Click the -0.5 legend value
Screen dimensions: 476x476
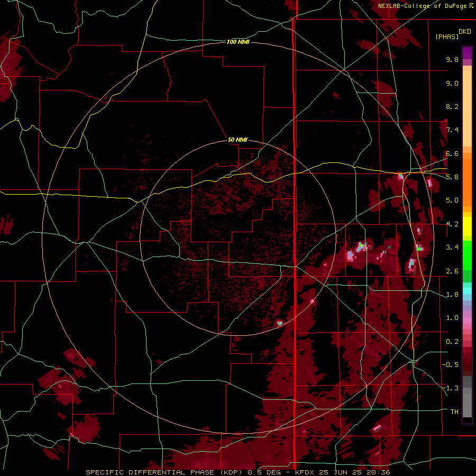(450, 365)
